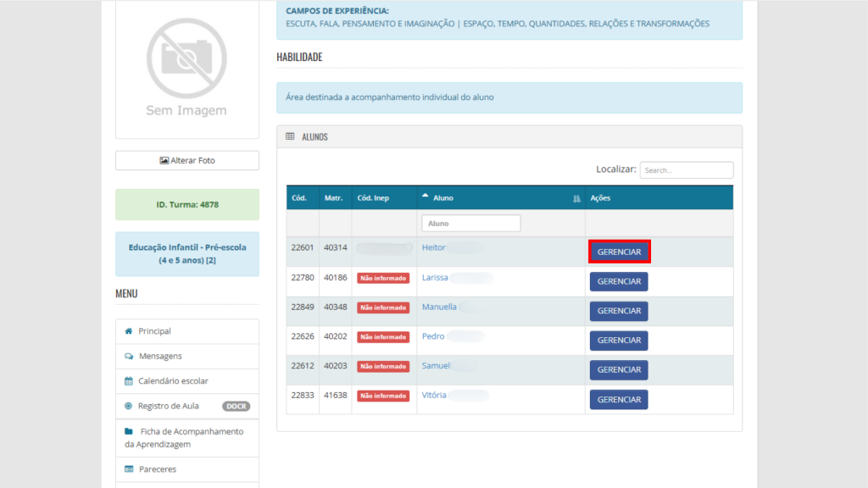Click the folder icon for Ficha de Acompanhamento
This screenshot has height=488, width=868.
point(129,431)
